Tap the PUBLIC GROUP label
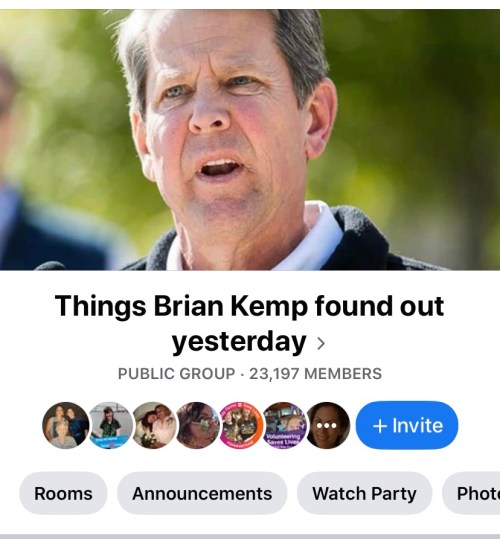Screen dimensions: 500x539 click(176, 374)
